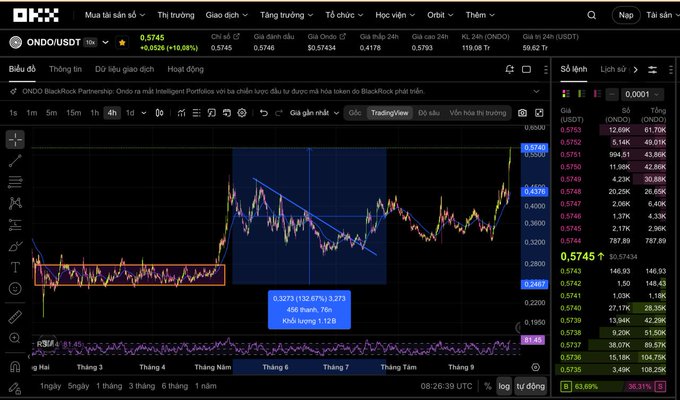Open Mua tài sản số menu

115,15
